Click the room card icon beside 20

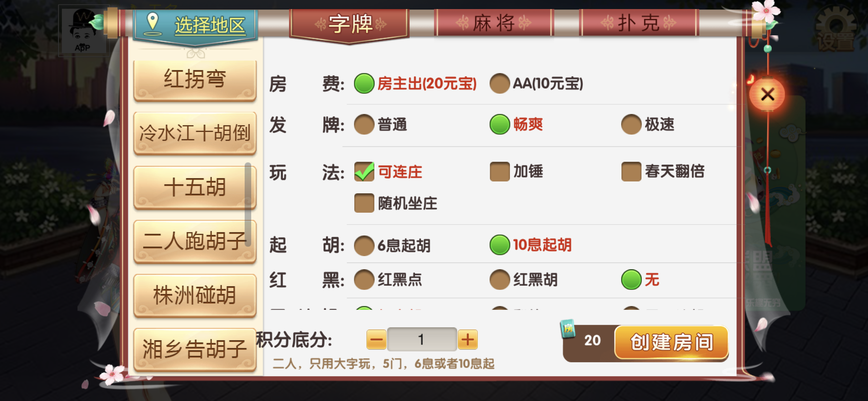[x=568, y=328]
